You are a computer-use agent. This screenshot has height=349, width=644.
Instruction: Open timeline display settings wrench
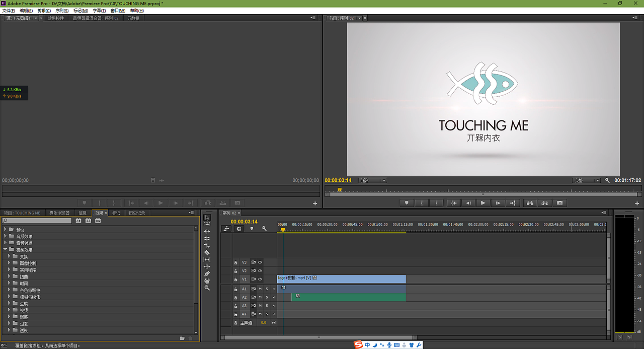264,229
